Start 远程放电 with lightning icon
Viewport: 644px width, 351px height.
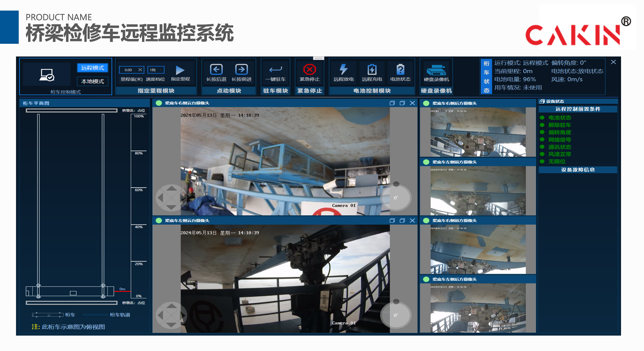pyautogui.click(x=343, y=70)
